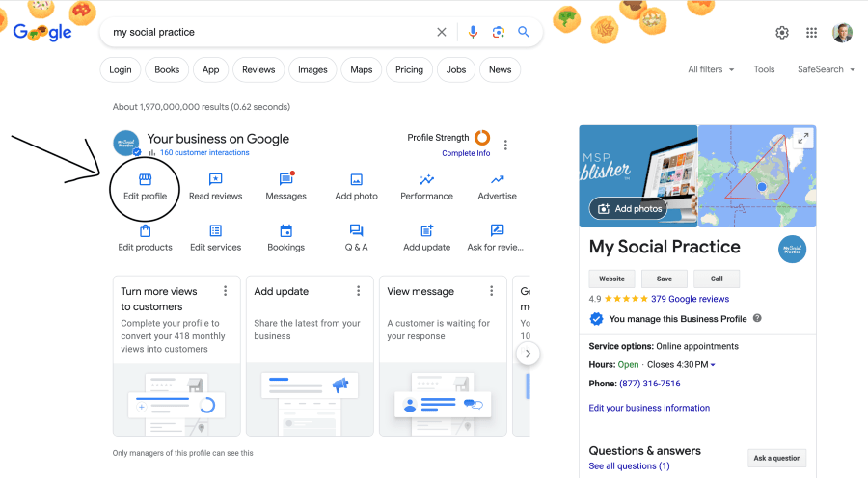Image resolution: width=868 pixels, height=478 pixels.
Task: Open My Social Practice round logo
Action: coord(792,249)
